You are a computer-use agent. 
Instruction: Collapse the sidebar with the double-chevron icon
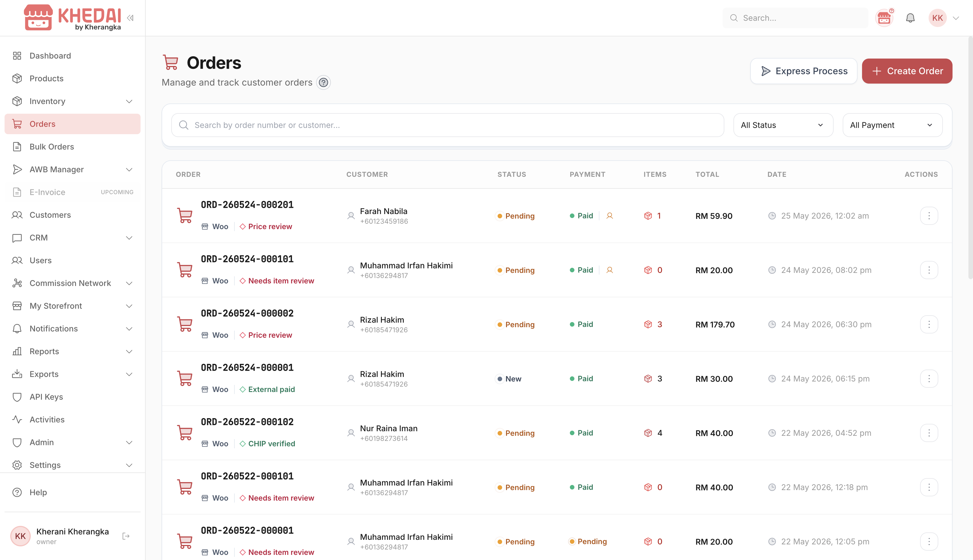130,18
